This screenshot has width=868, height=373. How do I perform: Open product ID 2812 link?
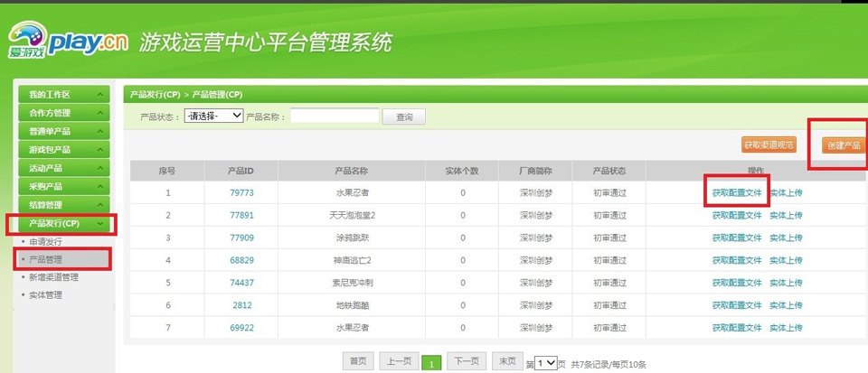point(242,305)
